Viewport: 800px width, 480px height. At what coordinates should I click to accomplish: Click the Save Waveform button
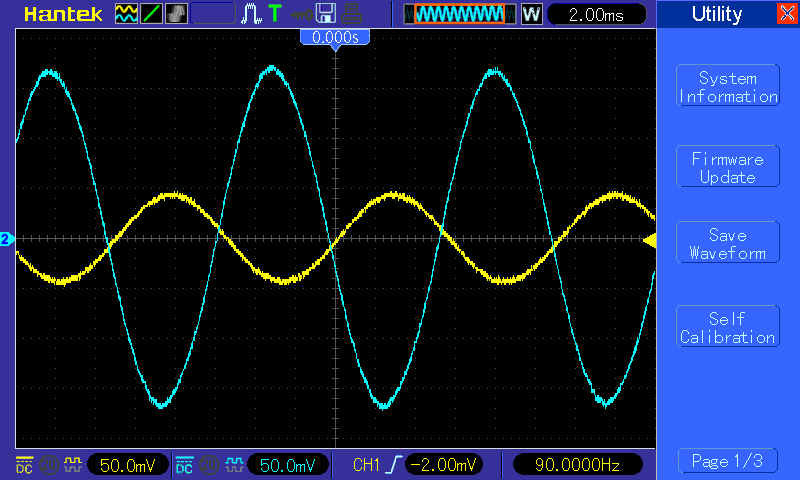pyautogui.click(x=728, y=242)
